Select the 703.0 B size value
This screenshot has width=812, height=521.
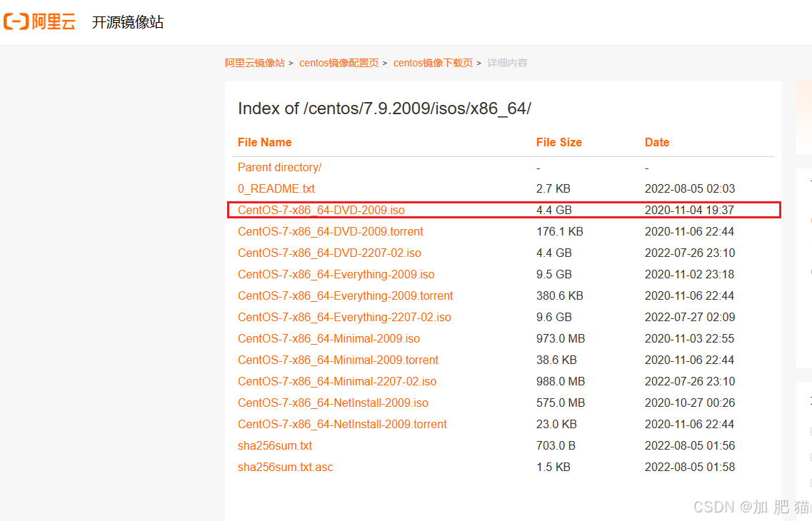[x=556, y=446]
